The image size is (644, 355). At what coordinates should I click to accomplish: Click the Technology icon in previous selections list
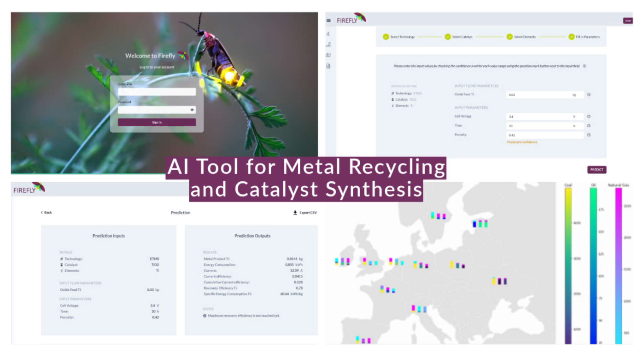click(x=393, y=93)
